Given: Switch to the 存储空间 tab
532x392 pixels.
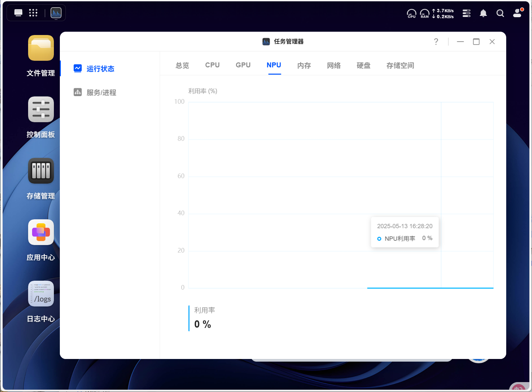Looking at the screenshot, I should 400,65.
